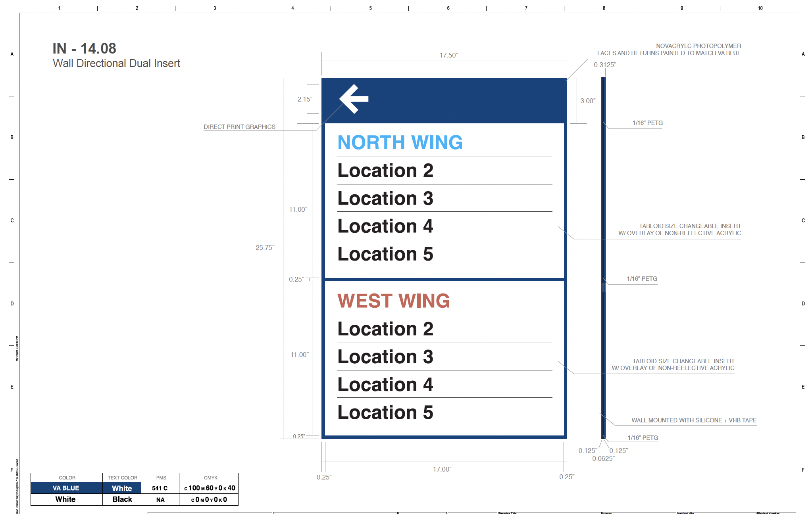This screenshot has width=812, height=514.
Task: Click the Wall Directional Dual Insert subtitle
Action: pyautogui.click(x=116, y=63)
